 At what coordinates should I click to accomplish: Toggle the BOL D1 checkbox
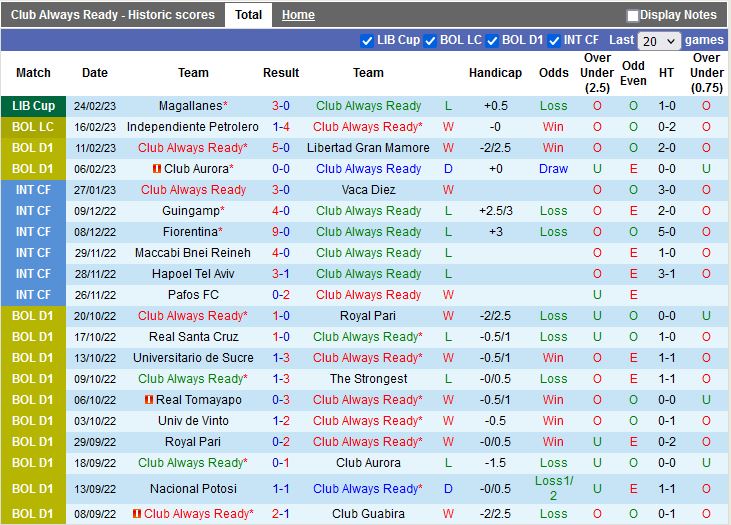pyautogui.click(x=492, y=41)
